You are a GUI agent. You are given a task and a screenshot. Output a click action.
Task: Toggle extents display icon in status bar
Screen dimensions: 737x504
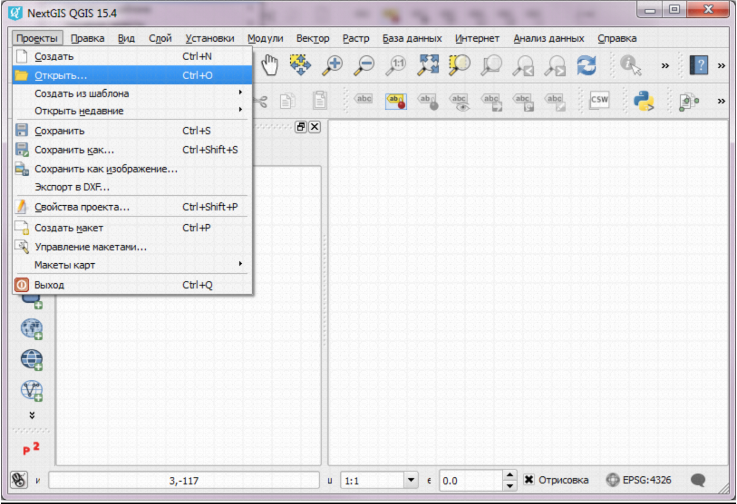19,480
